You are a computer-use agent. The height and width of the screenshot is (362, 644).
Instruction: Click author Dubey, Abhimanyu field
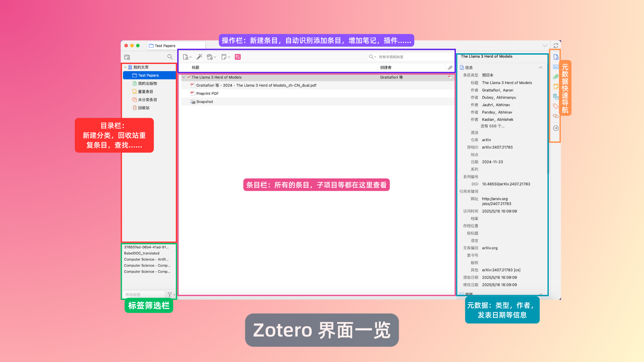click(x=499, y=98)
